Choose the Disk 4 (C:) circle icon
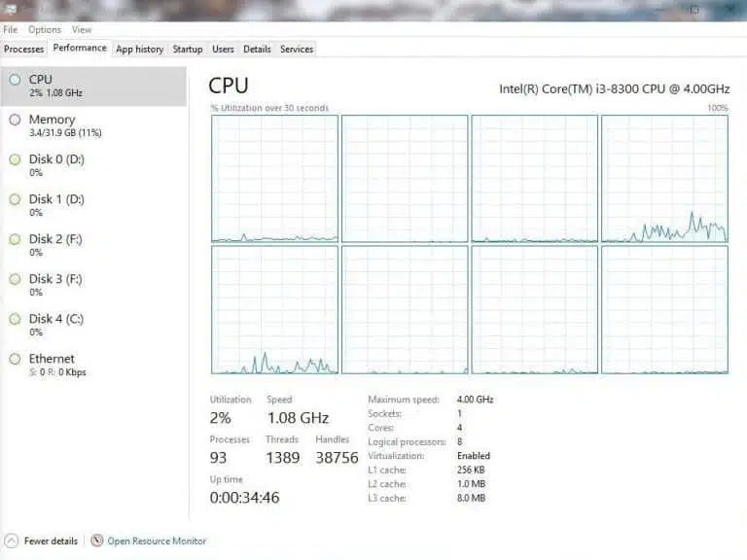 click(16, 319)
